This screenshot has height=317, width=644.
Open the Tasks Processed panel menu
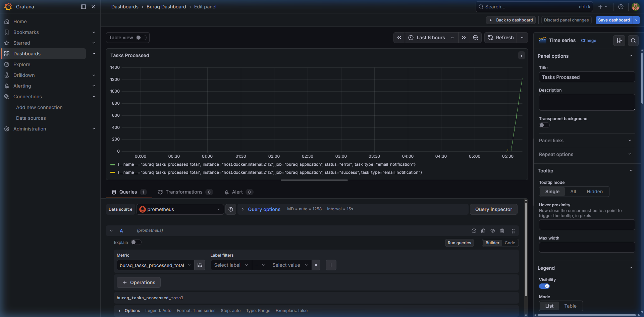(x=521, y=55)
